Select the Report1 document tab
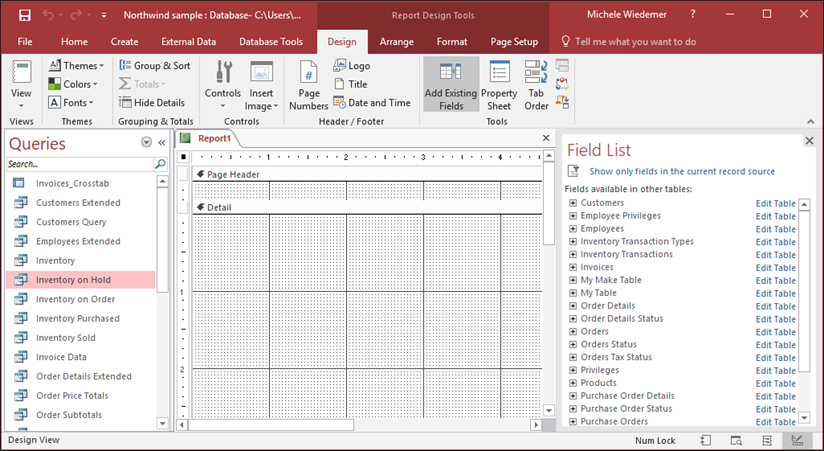The height and width of the screenshot is (451, 824). coord(214,138)
